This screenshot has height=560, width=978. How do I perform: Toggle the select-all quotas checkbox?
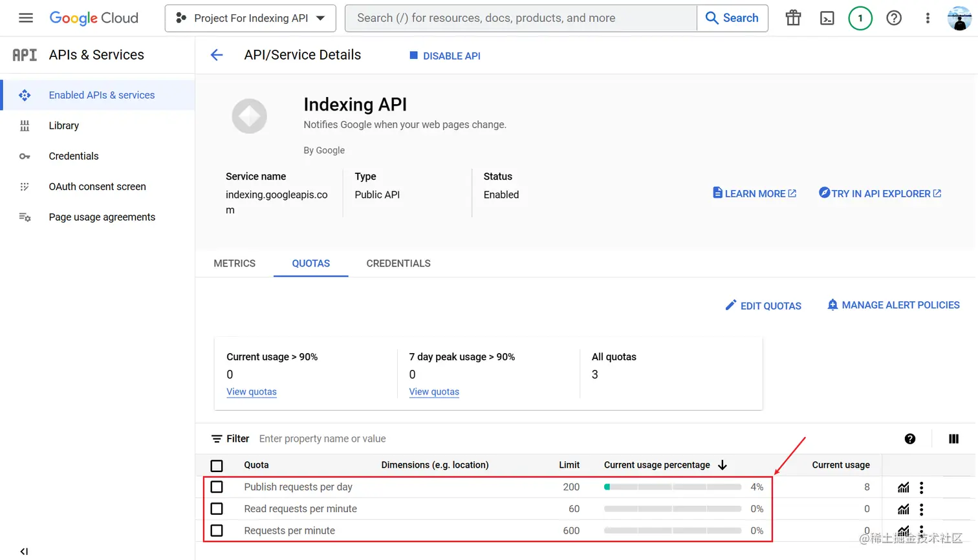pos(217,466)
